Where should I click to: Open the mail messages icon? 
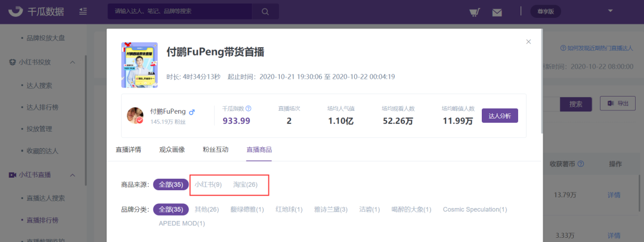point(497,13)
